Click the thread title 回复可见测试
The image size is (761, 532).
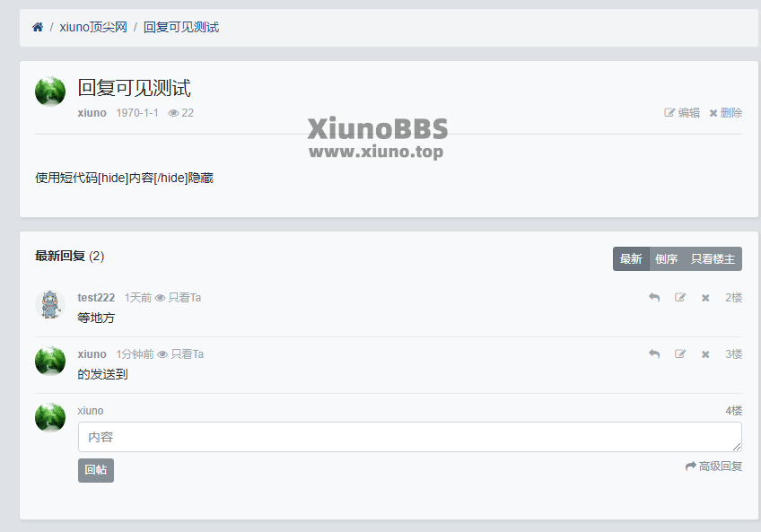(x=134, y=88)
